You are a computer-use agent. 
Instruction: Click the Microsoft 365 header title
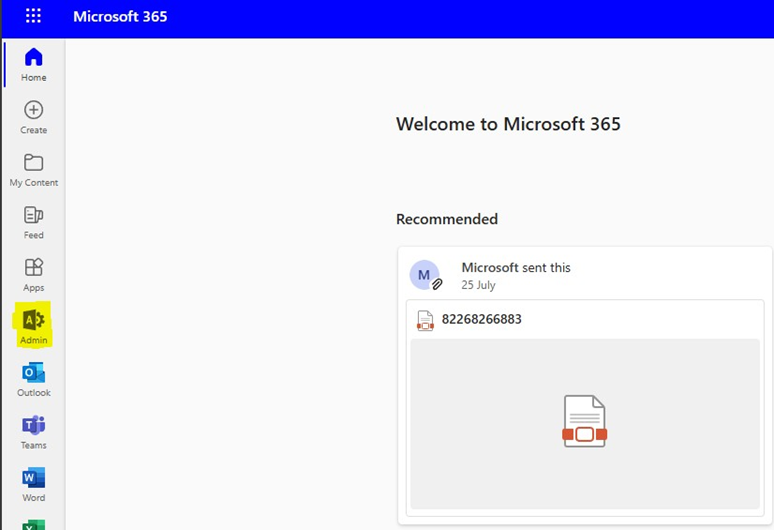pyautogui.click(x=120, y=17)
